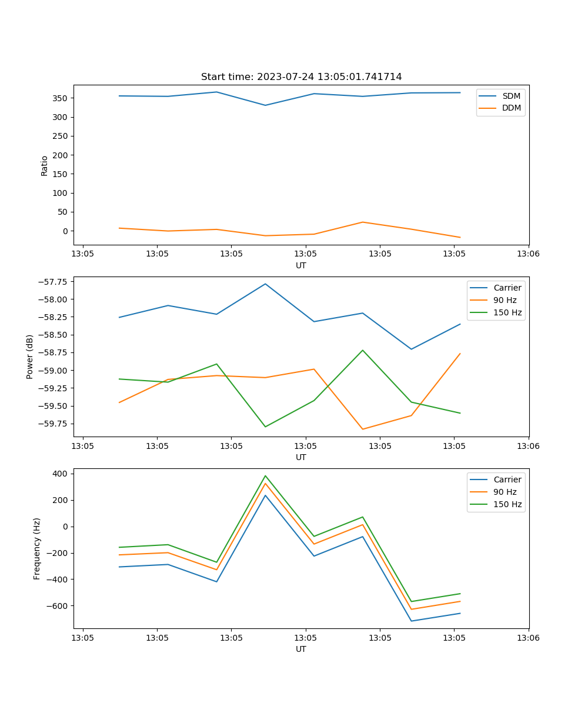Click the green 150 Hz peak in Frequency plot

(x=265, y=476)
